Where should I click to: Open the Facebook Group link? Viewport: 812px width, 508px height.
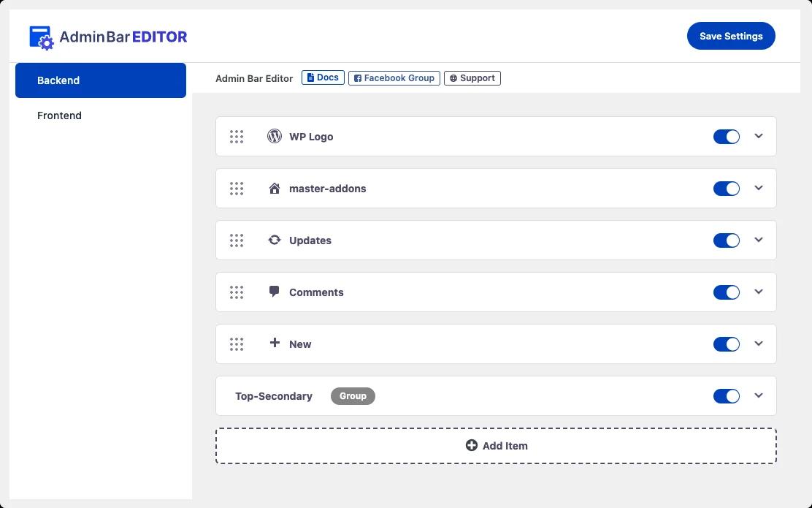pos(394,77)
